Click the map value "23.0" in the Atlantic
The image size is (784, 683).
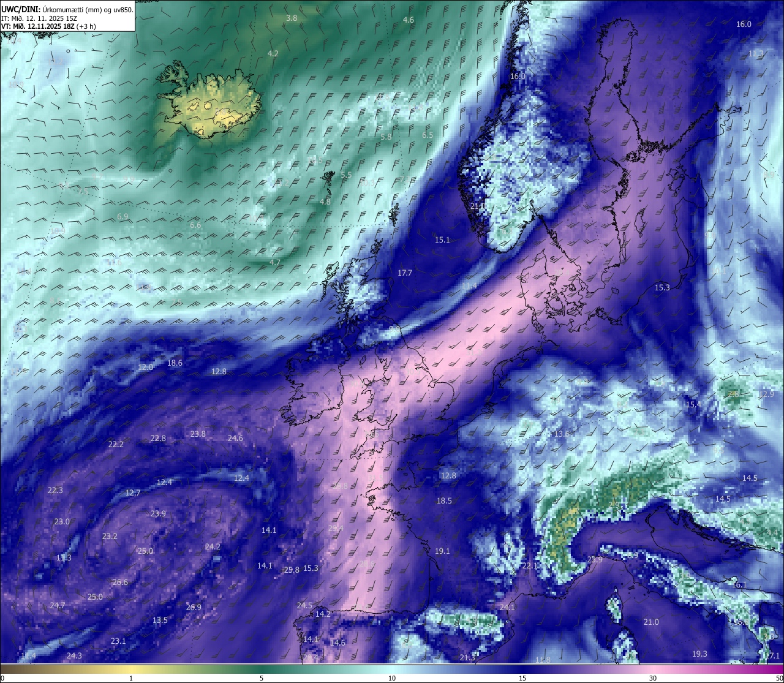click(62, 522)
